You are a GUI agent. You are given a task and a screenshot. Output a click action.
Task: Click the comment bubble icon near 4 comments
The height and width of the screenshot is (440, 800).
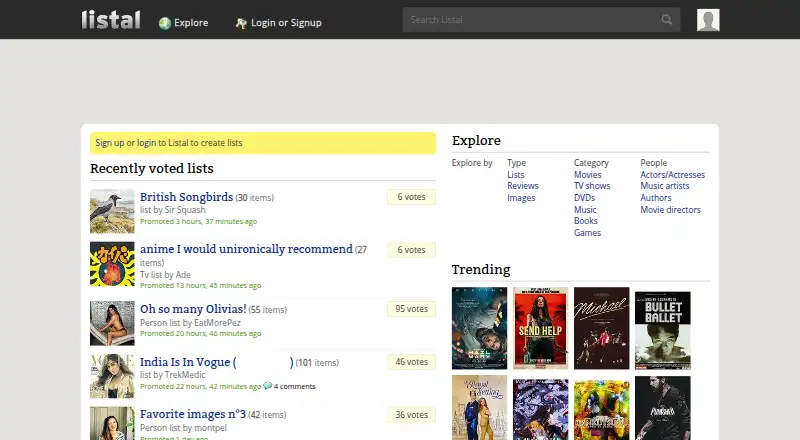tap(267, 386)
